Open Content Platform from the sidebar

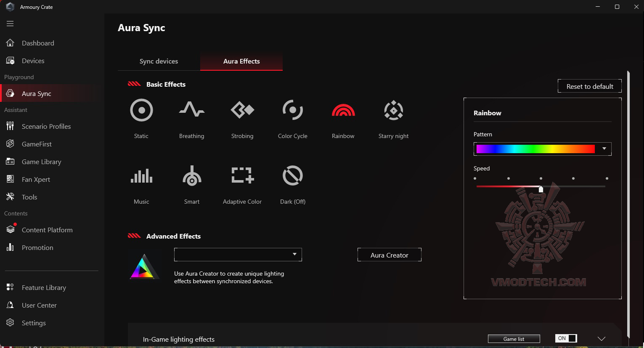coord(47,230)
